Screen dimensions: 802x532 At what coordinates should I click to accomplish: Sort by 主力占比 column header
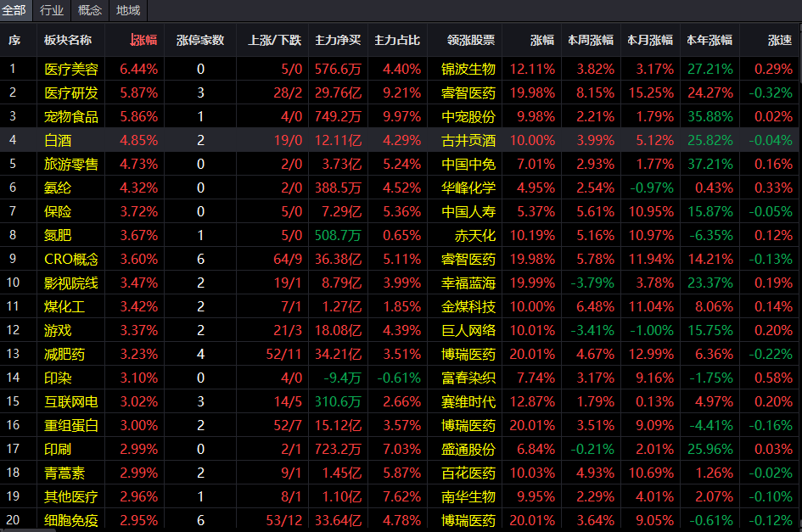[397, 40]
